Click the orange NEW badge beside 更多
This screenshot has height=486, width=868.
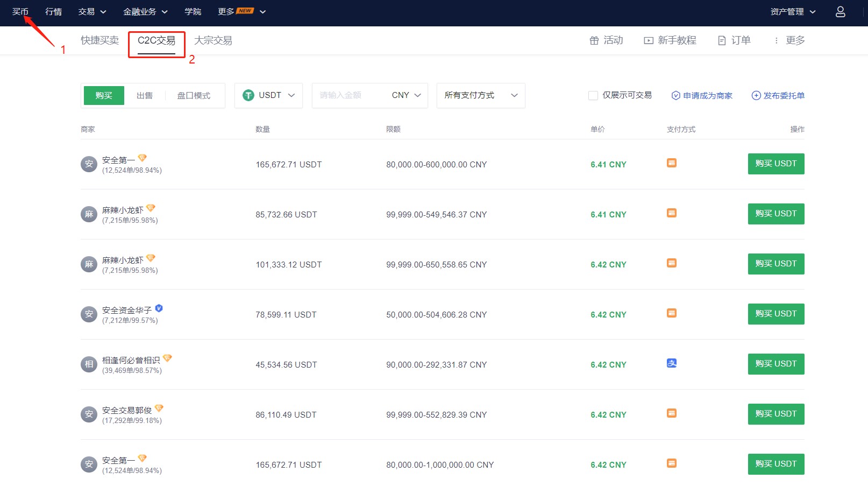(x=245, y=10)
